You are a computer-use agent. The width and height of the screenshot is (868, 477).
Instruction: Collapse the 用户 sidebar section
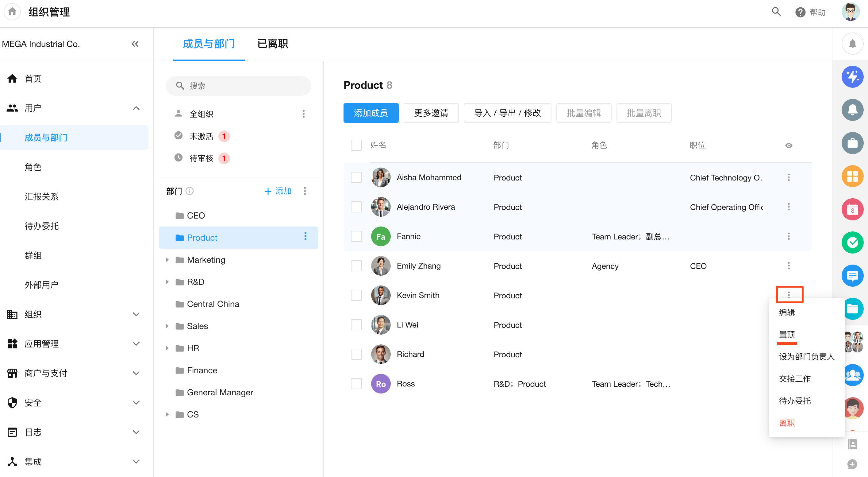[136, 108]
